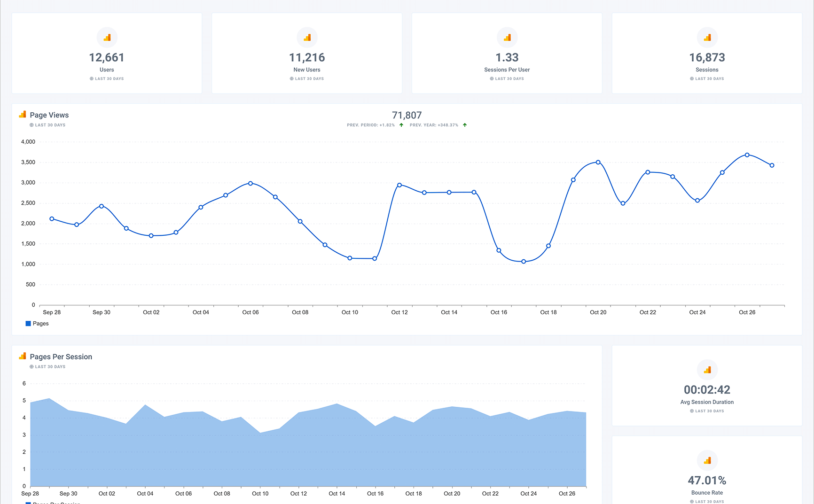814x504 pixels.
Task: Click the analytics icon in the Sessions card
Action: (707, 38)
